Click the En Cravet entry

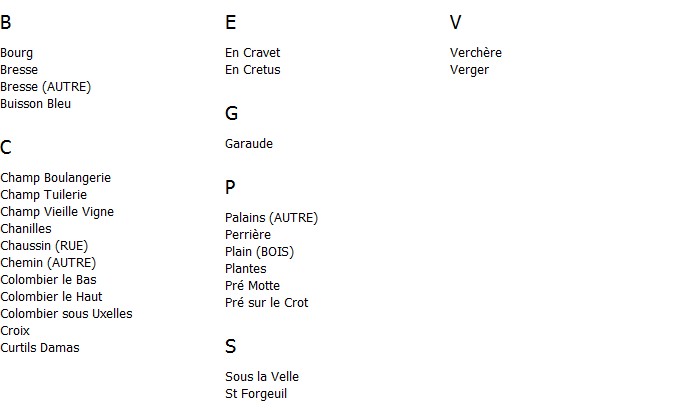252,53
